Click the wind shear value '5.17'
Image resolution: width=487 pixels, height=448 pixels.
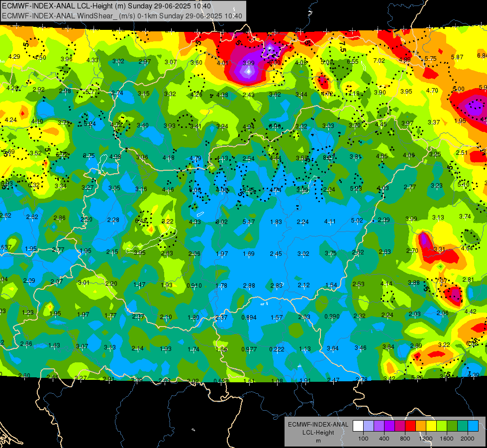tap(248, 222)
